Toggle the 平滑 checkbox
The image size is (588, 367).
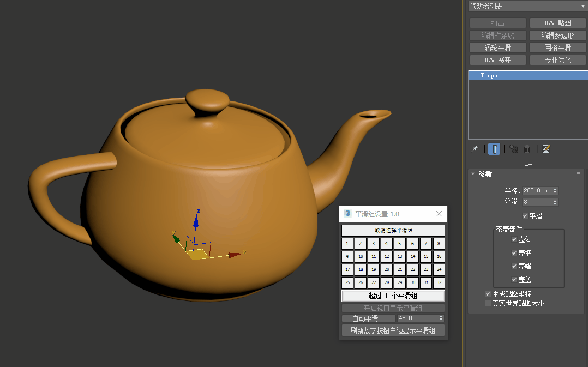point(525,216)
